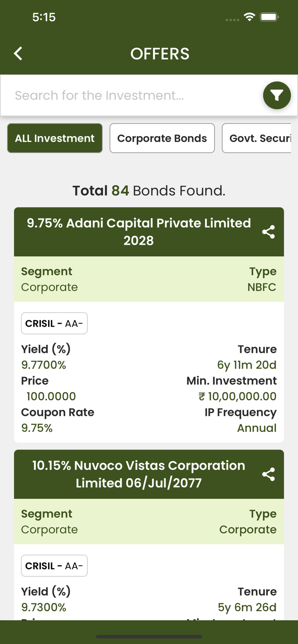
Task: Open the Adani Capital CRISIL AA- rating badge
Action: [54, 323]
